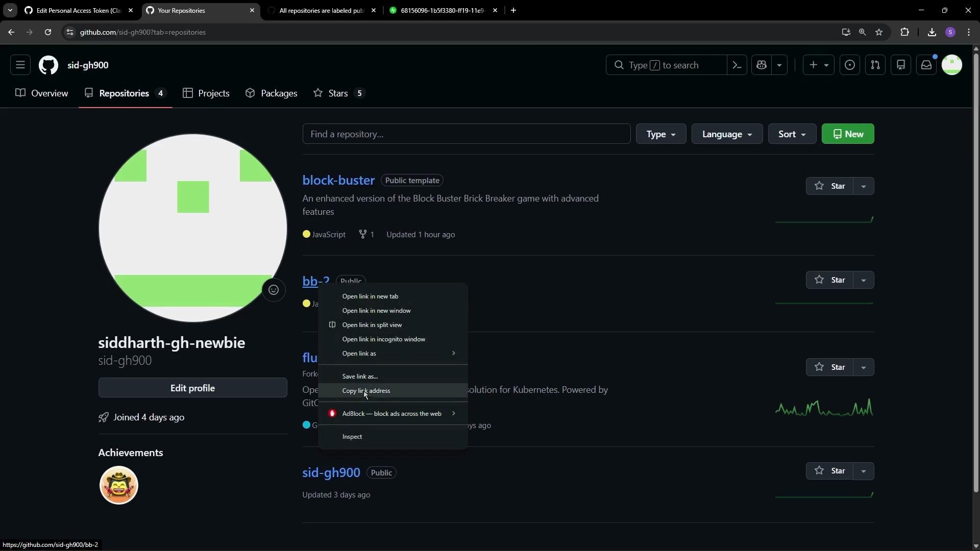Switch to the Stars tab
This screenshot has height=551, width=980.
339,93
